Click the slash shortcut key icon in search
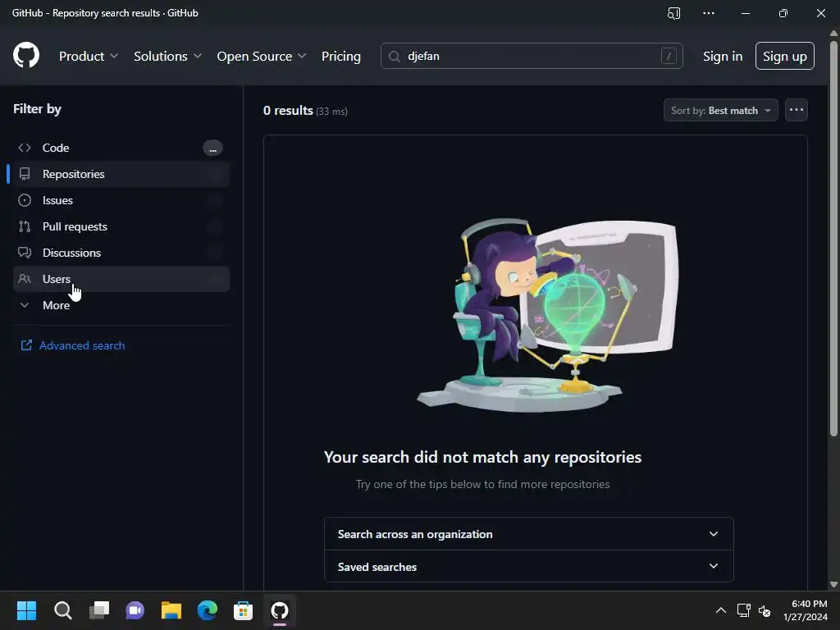 (x=669, y=57)
